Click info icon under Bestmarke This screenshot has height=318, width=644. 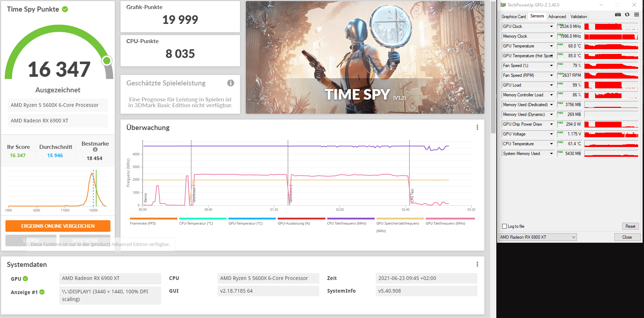95,149
